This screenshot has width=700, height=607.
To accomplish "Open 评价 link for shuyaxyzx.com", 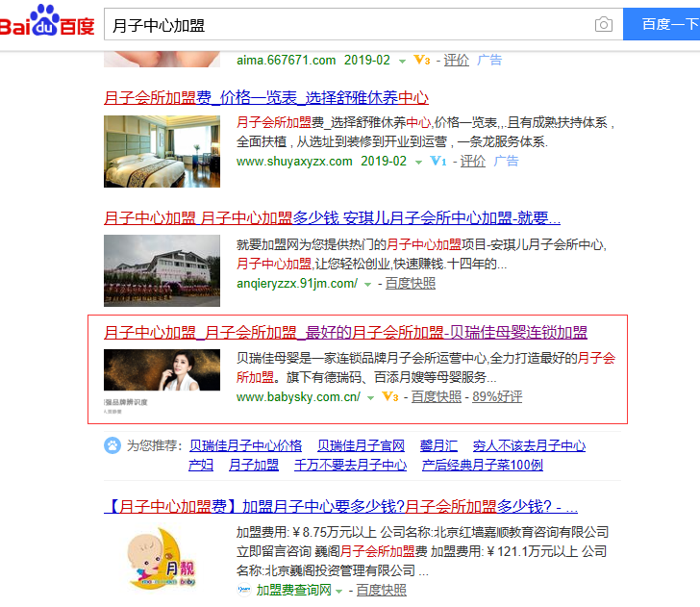I will click(x=473, y=161).
